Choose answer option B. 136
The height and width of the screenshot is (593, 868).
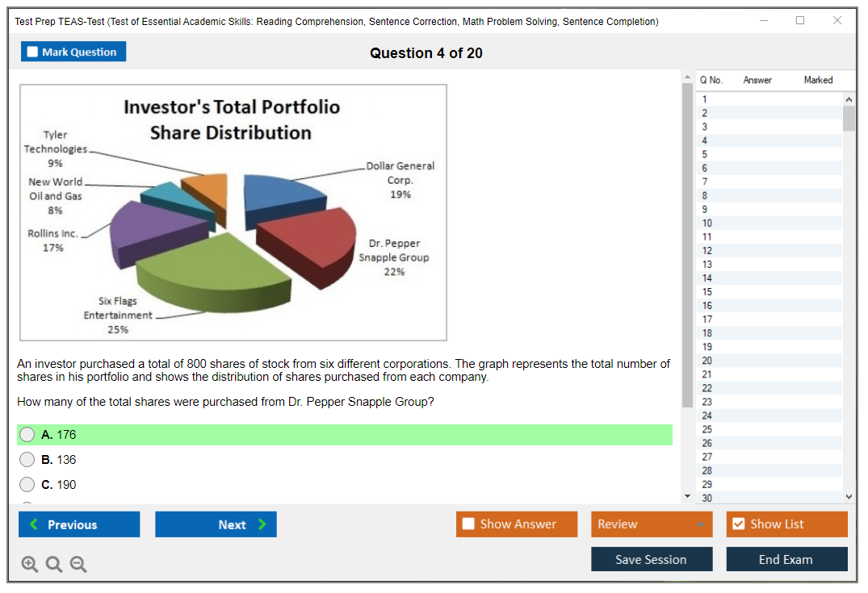tap(27, 460)
